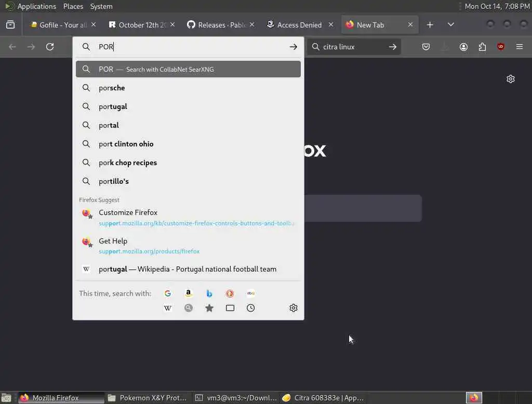The width and height of the screenshot is (532, 404).
Task: Select the New Tab tab
Action: pyautogui.click(x=380, y=25)
